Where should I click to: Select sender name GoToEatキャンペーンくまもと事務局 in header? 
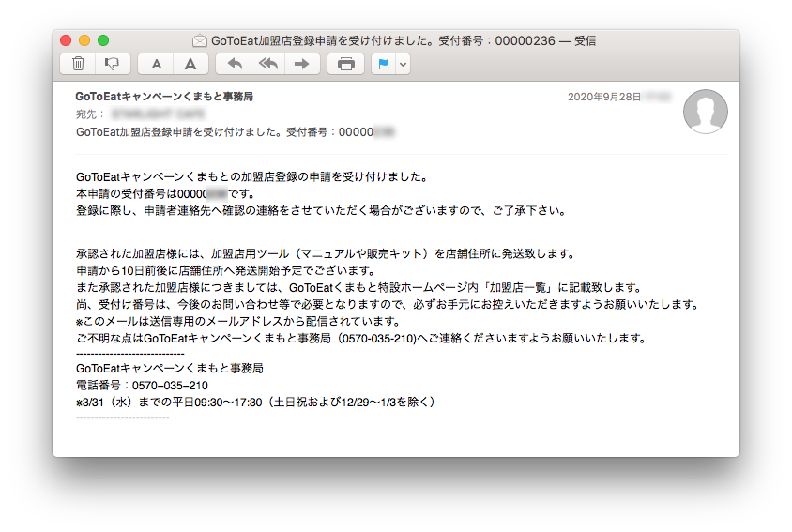pos(164,97)
